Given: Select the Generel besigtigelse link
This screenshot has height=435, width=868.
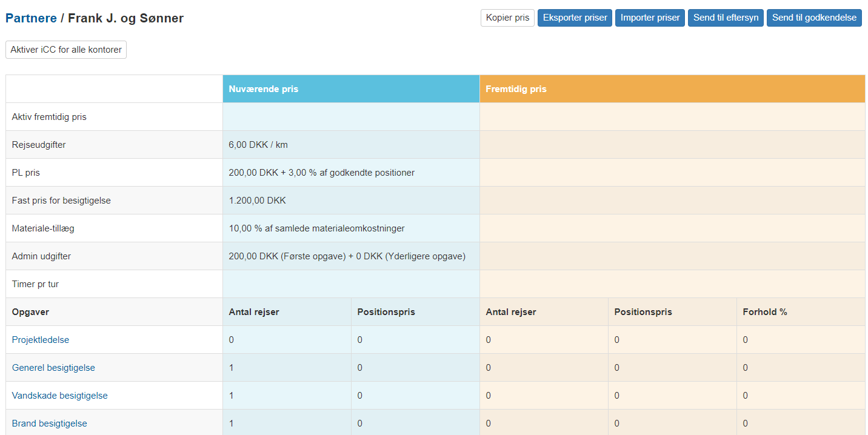Looking at the screenshot, I should 53,368.
